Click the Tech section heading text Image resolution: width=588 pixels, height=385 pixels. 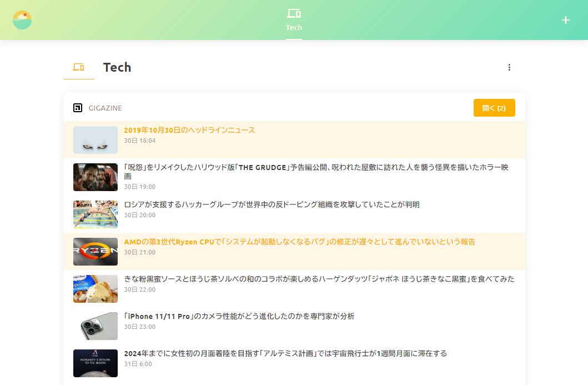[x=117, y=67]
